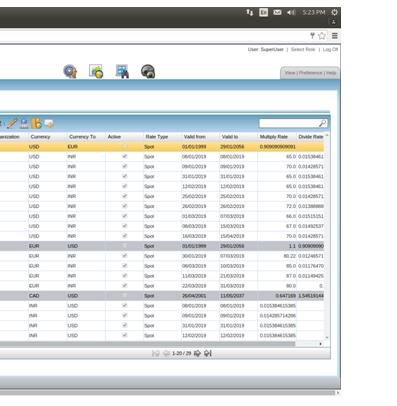
Task: Click the orange document icon in the grid toolbar
Action: click(x=36, y=123)
